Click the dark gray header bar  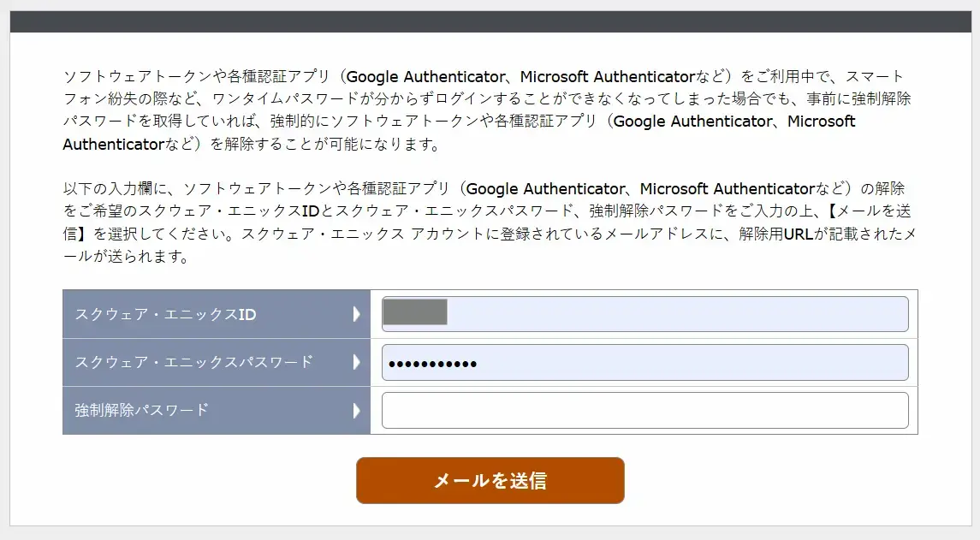click(490, 21)
